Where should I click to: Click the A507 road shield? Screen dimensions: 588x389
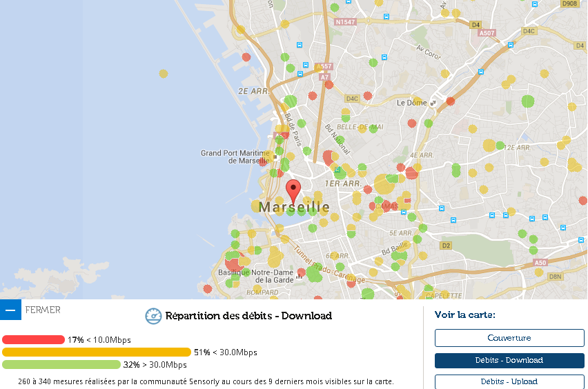point(487,33)
